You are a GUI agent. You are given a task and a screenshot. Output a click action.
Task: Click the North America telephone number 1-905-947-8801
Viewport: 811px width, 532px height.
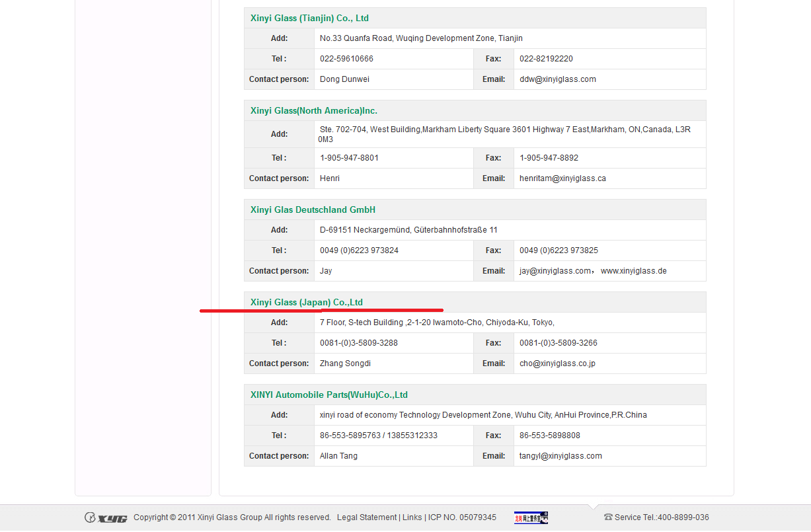pyautogui.click(x=349, y=158)
